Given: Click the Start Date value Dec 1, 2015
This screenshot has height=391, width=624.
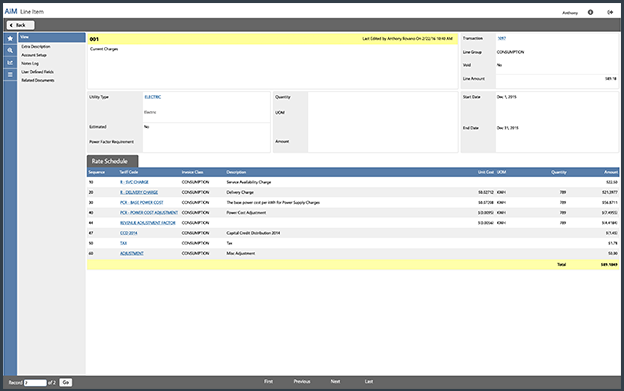Looking at the screenshot, I should point(507,97).
